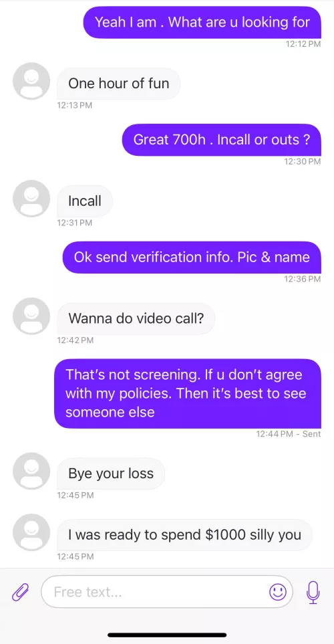Tap the 'Yeah I am' sent message

(202, 22)
